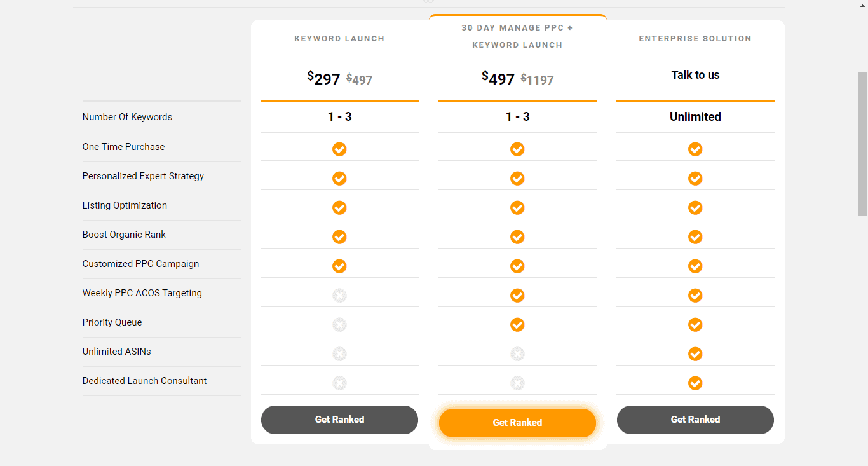Image resolution: width=868 pixels, height=466 pixels.
Task: Click Get Ranked under Keyword Launch plan
Action: [x=339, y=420]
